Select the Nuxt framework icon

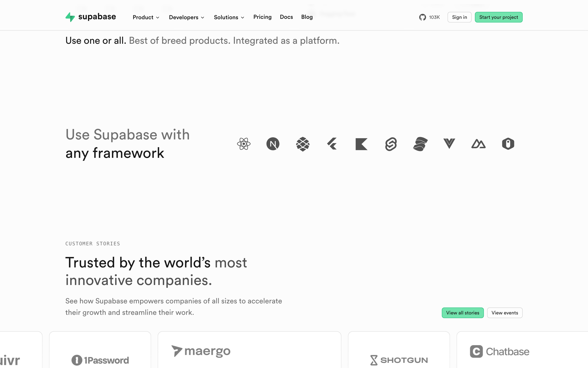pyautogui.click(x=478, y=144)
